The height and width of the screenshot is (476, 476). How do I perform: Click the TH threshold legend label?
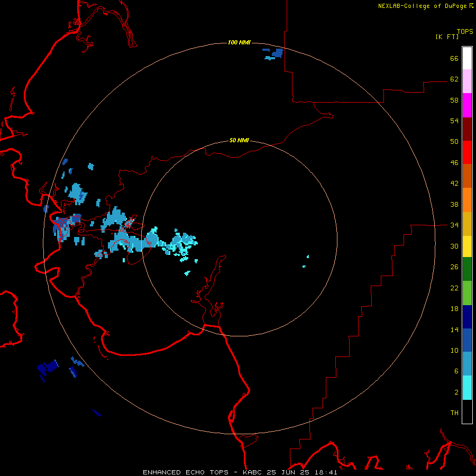click(454, 413)
